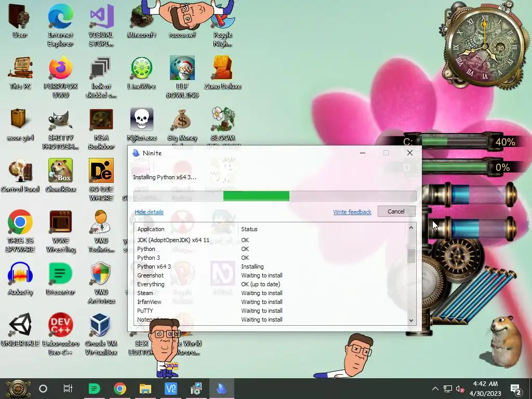This screenshot has height=399, width=532.
Task: Open the Chrome icon labeled THIS IS SPYWARE
Action: pos(20,231)
